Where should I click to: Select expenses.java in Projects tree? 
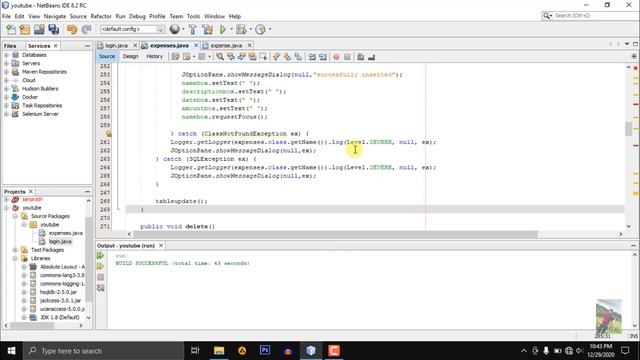tap(65, 233)
